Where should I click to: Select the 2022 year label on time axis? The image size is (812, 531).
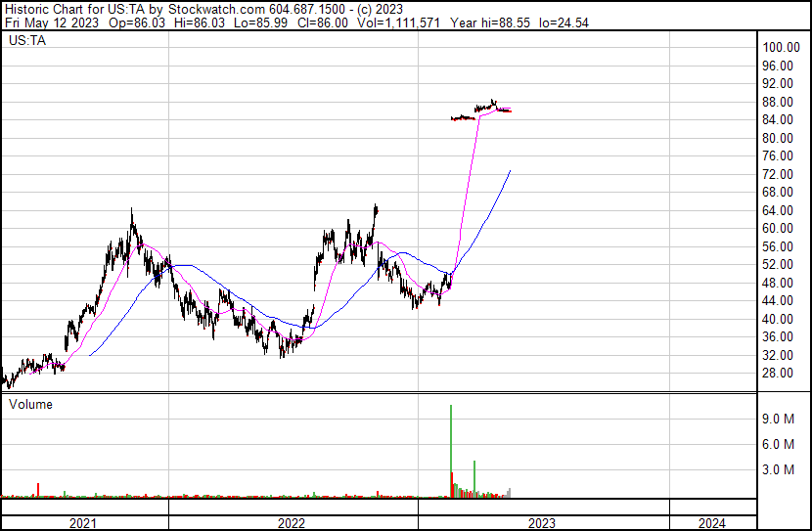coord(292,523)
